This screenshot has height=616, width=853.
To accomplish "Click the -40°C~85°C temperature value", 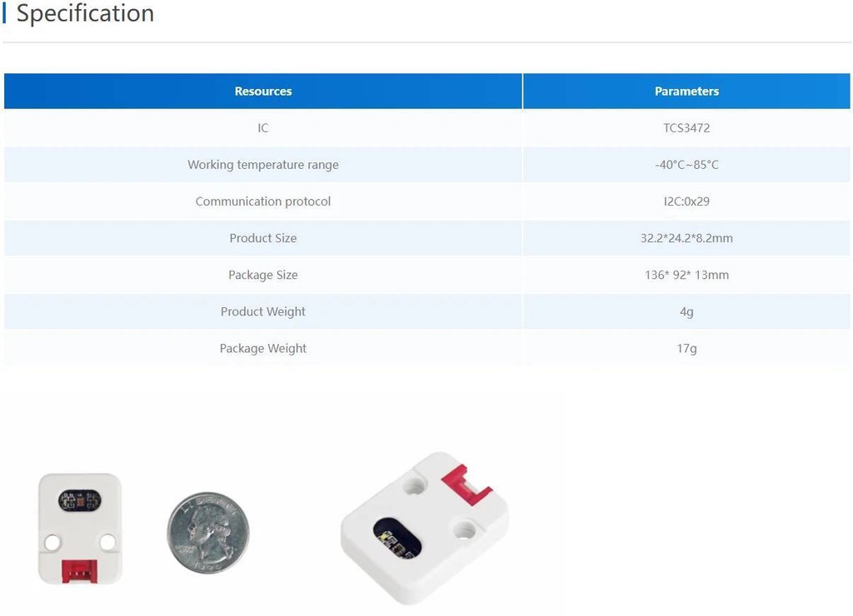I will pos(686,165).
